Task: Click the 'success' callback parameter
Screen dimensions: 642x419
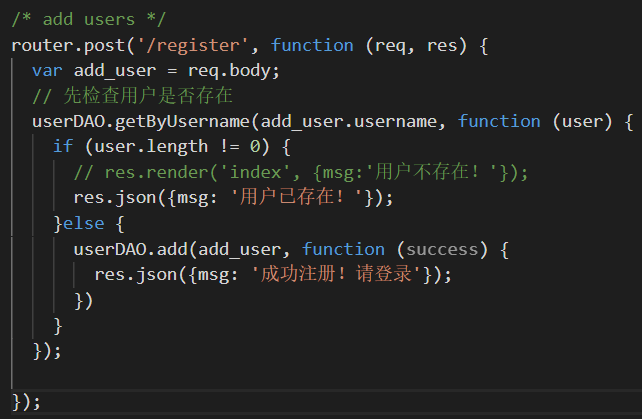Action: click(442, 249)
